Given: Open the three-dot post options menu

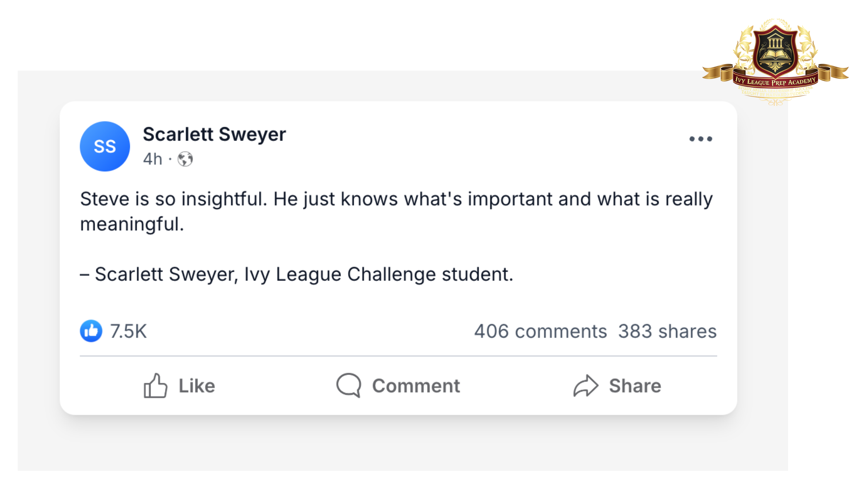Looking at the screenshot, I should point(701,139).
